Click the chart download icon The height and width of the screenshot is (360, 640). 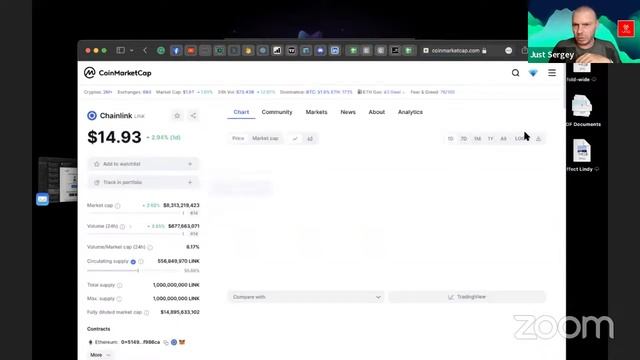(x=538, y=139)
